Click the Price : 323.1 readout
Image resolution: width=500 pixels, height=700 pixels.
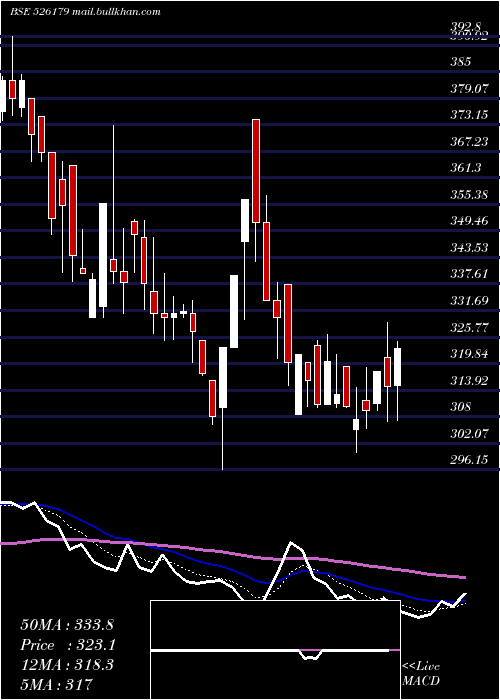tap(68, 645)
